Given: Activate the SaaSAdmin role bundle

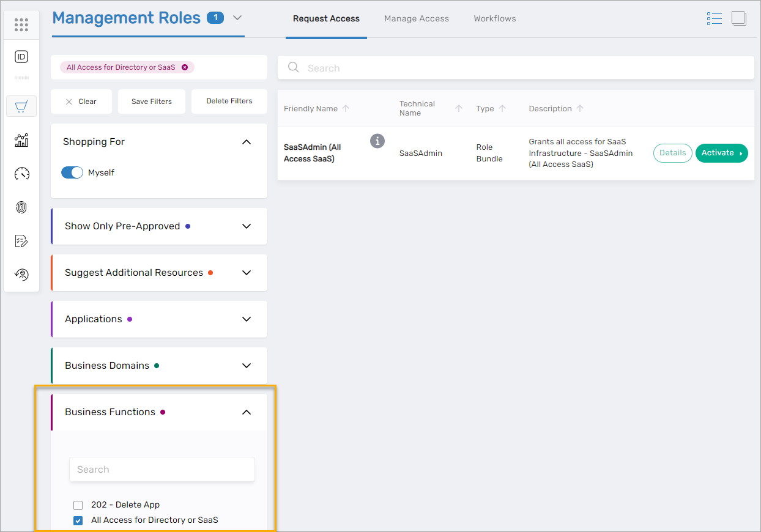Looking at the screenshot, I should (721, 153).
